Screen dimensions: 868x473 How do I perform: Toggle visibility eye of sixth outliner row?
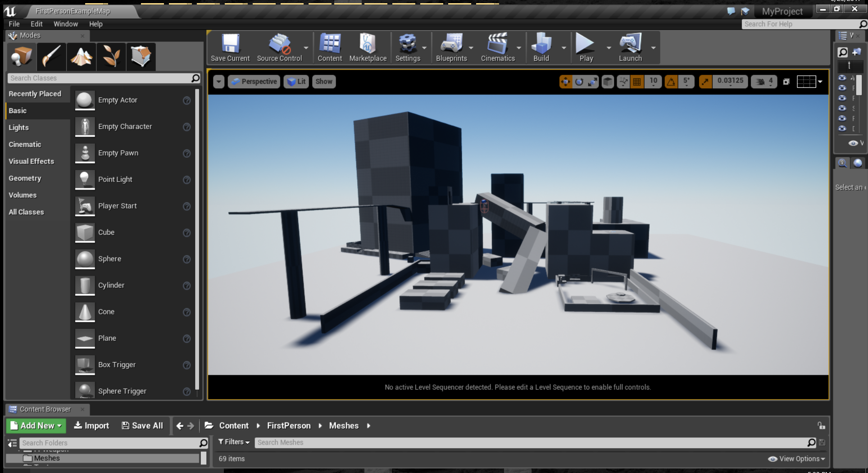842,128
